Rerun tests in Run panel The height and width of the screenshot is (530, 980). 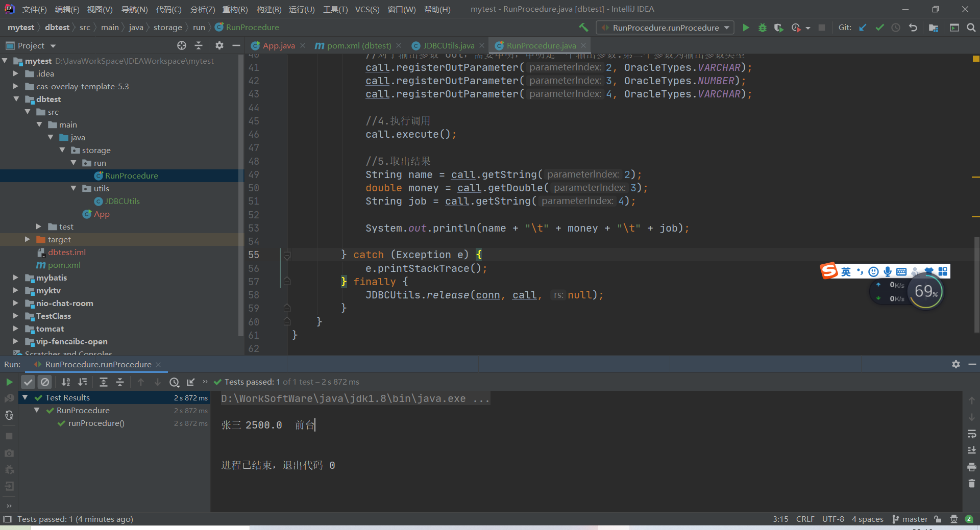pyautogui.click(x=9, y=382)
